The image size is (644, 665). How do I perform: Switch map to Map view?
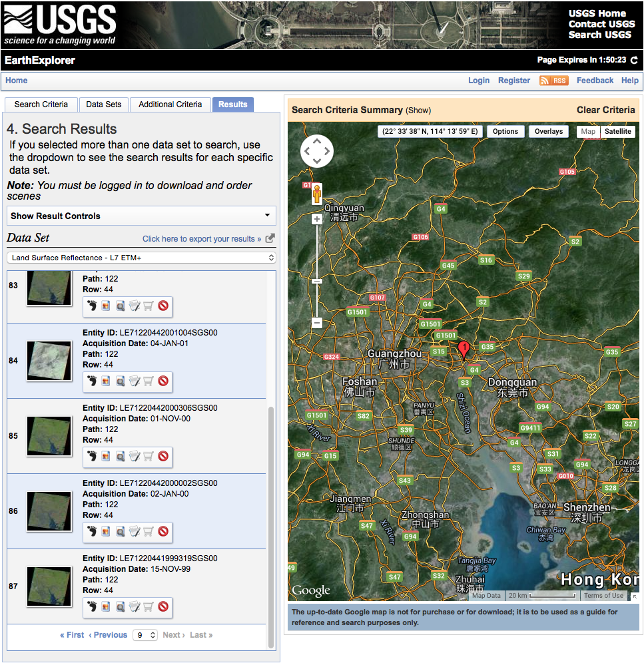pyautogui.click(x=588, y=132)
